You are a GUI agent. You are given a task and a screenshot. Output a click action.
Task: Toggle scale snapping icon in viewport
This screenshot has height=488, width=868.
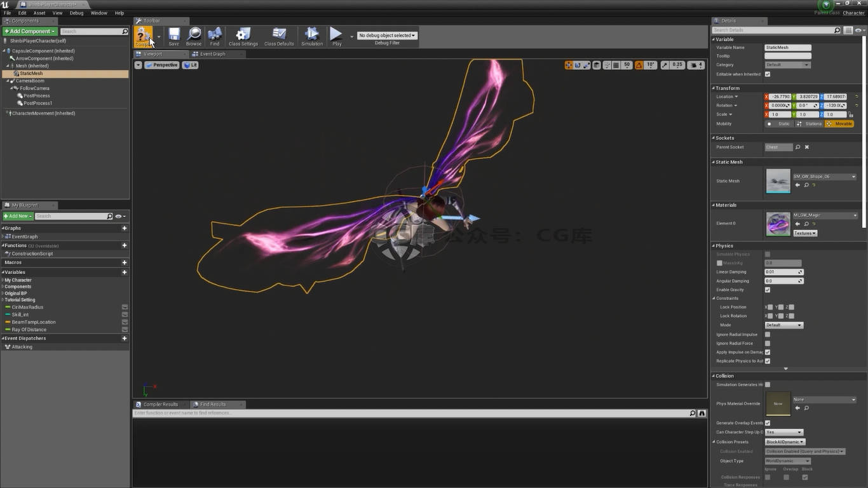click(x=665, y=65)
